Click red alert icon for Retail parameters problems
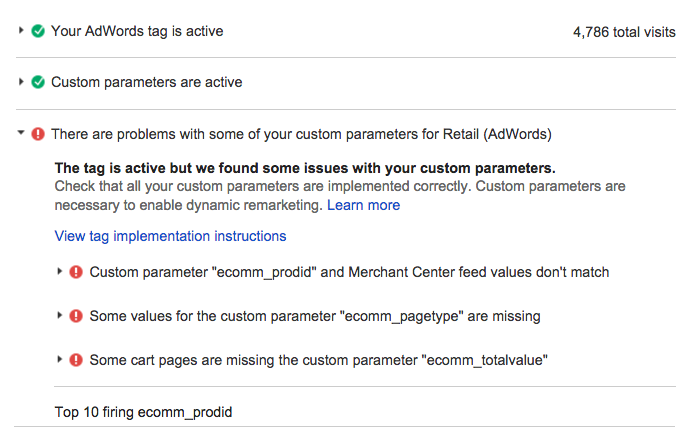Viewport: 688px width, 435px height. tap(38, 134)
